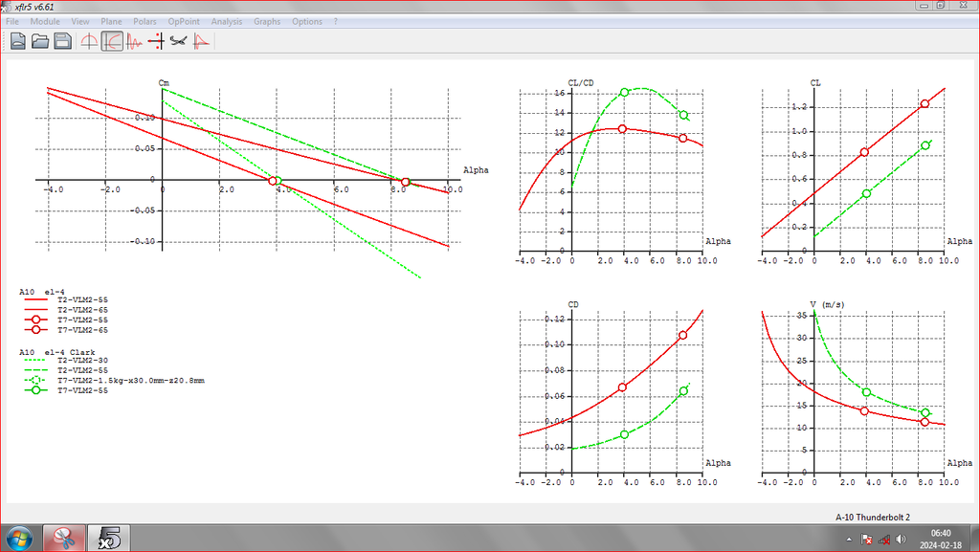Expand hidden system tray icons arrow
This screenshot has height=552, width=980.
click(849, 540)
